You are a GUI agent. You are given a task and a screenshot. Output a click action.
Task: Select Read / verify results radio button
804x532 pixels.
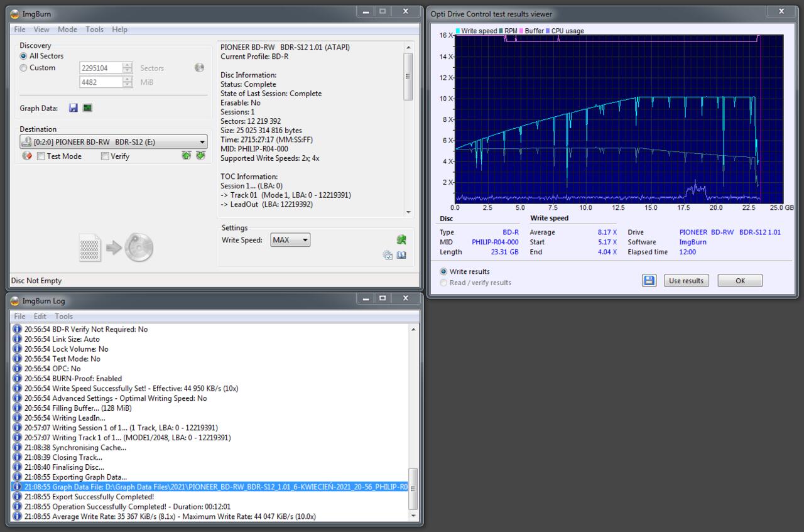pyautogui.click(x=443, y=283)
